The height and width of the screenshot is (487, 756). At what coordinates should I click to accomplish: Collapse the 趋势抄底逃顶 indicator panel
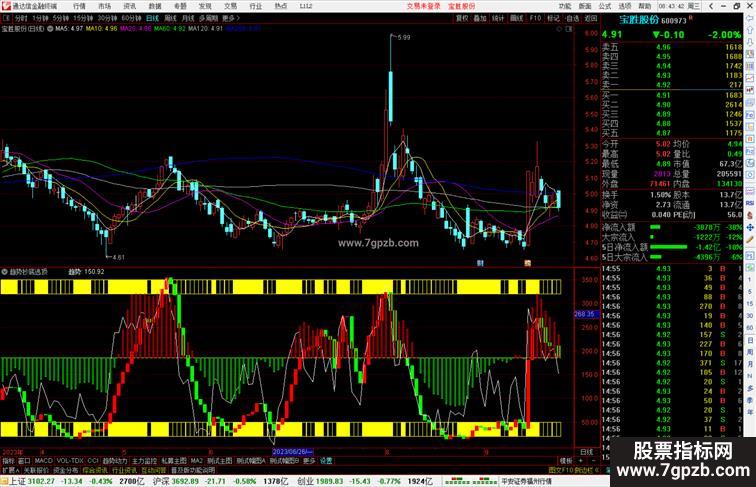pyautogui.click(x=4, y=272)
